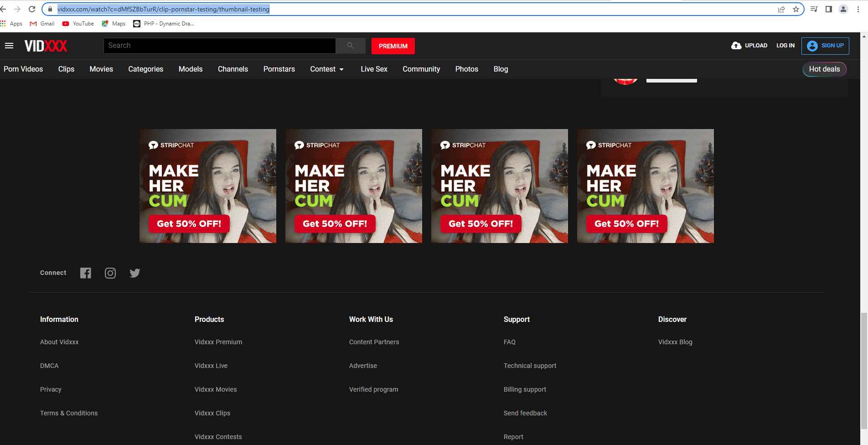Click the Hot deals button

[824, 69]
